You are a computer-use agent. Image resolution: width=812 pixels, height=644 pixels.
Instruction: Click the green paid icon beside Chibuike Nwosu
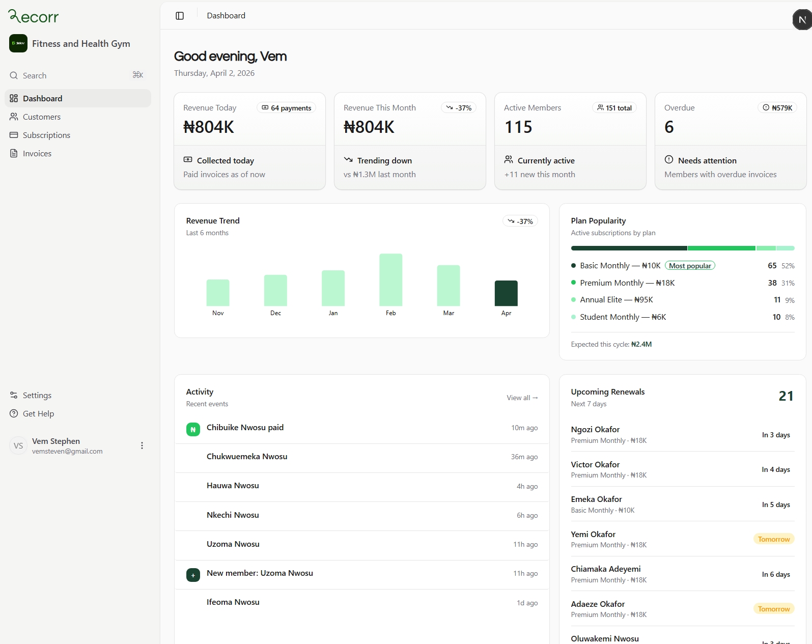click(x=193, y=430)
